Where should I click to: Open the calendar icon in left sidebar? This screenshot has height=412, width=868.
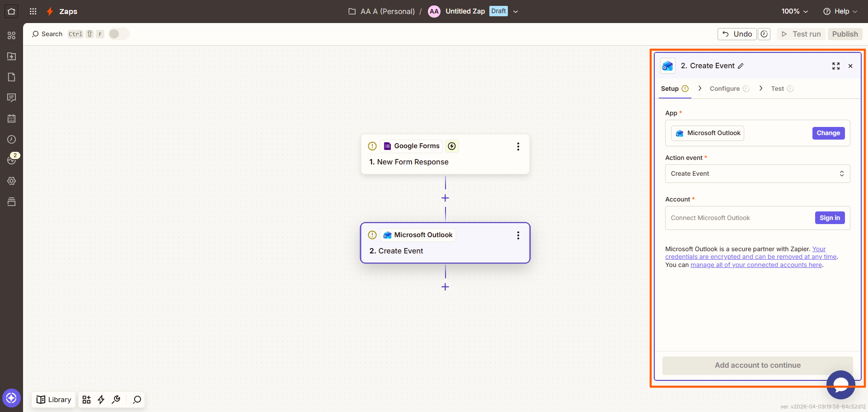click(x=12, y=118)
